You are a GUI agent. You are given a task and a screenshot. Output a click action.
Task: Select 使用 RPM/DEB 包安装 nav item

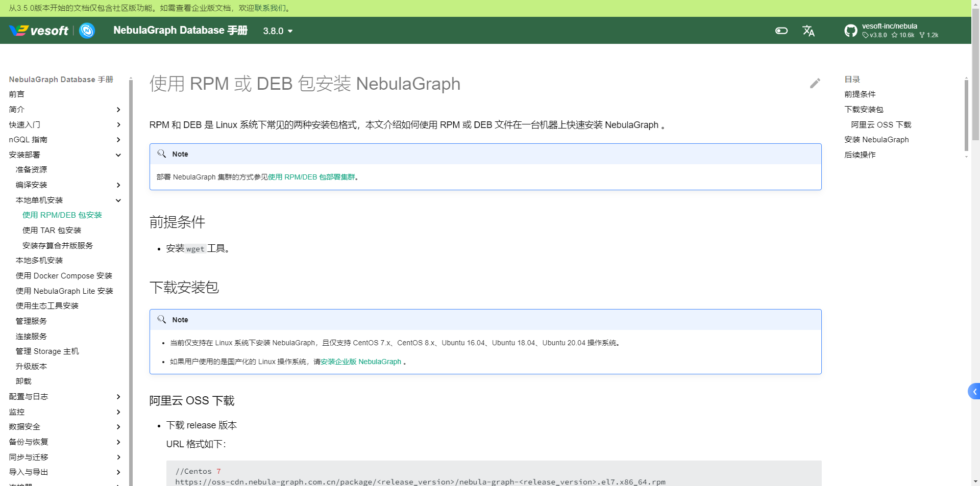pyautogui.click(x=62, y=215)
